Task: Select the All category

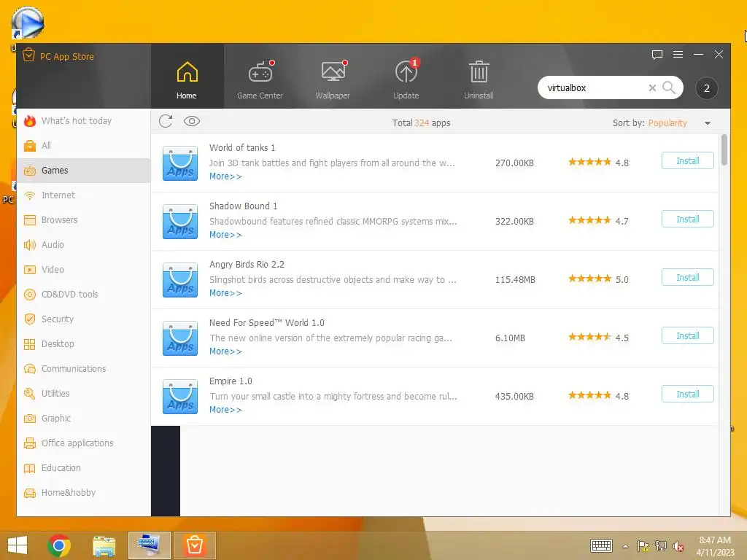Action: [x=84, y=146]
